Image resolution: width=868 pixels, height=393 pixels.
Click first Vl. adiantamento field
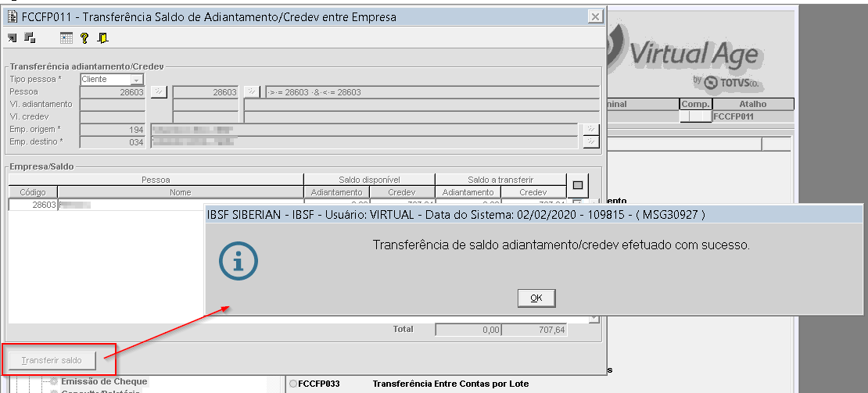click(113, 105)
